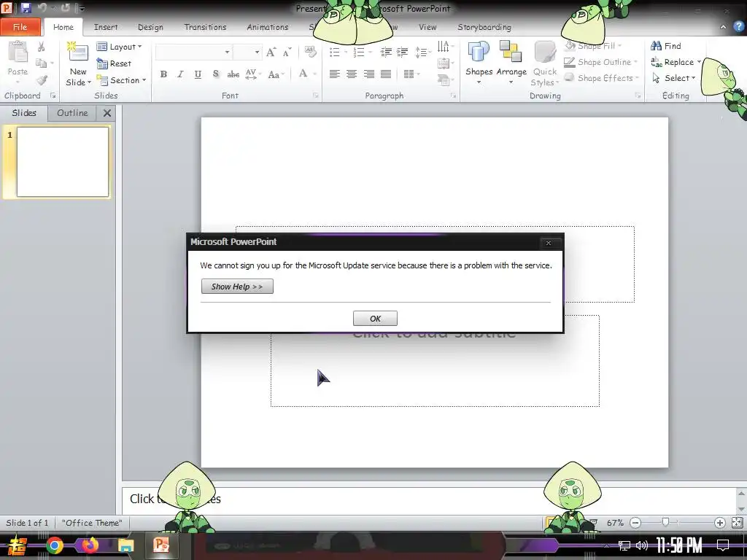This screenshot has height=560, width=747.
Task: Open the Font dialog launcher
Action: click(315, 96)
